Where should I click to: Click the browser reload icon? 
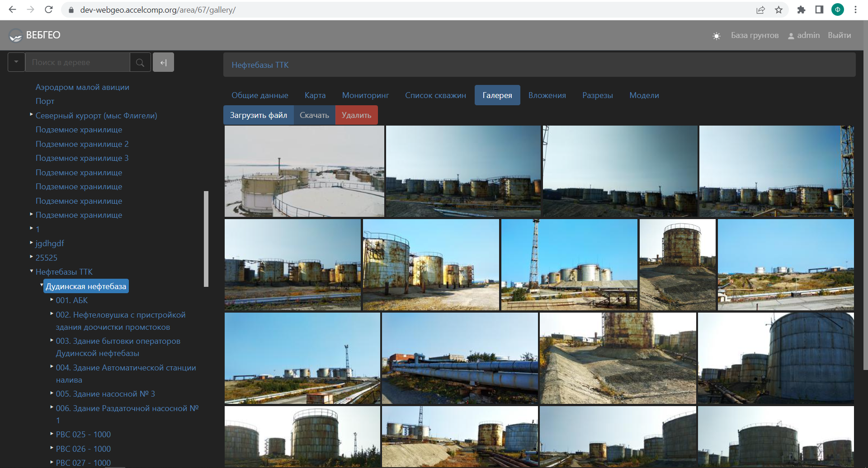49,9
